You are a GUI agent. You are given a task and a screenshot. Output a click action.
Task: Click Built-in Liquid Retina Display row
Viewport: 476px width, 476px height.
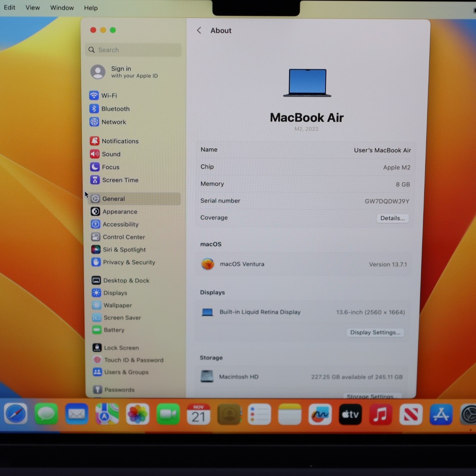(302, 312)
